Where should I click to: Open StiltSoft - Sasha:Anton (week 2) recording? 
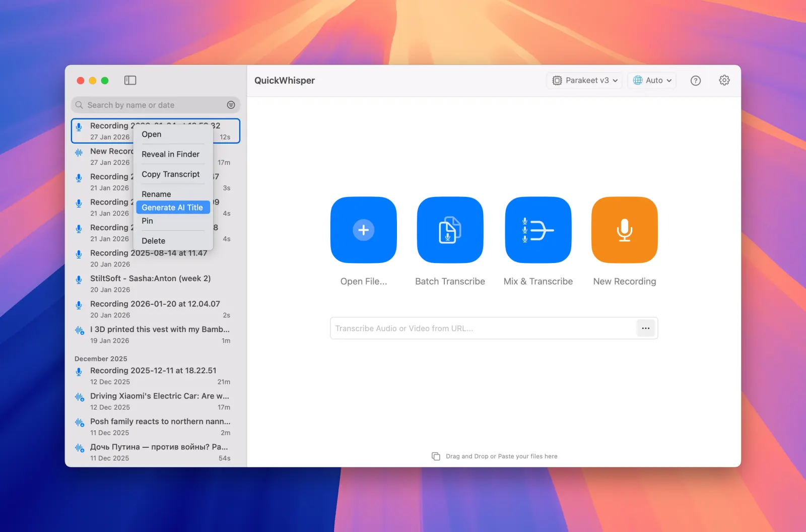pos(155,284)
